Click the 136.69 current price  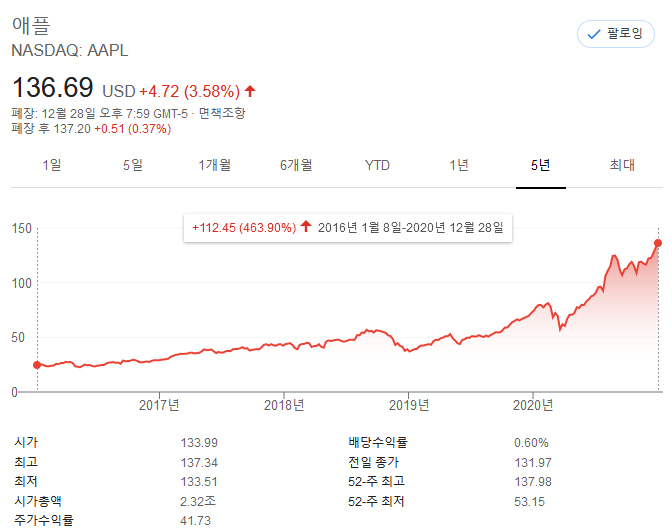(x=52, y=87)
